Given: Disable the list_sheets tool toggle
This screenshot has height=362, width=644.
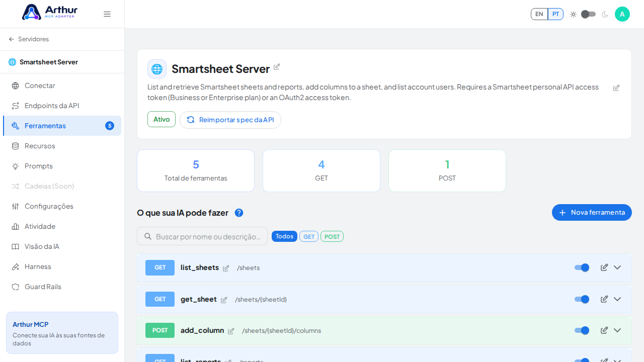Looking at the screenshot, I should 582,267.
